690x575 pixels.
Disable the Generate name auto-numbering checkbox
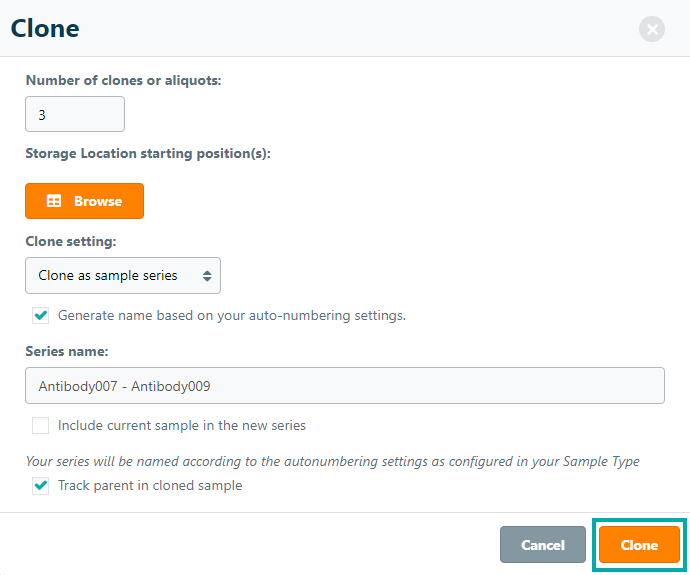pos(41,315)
